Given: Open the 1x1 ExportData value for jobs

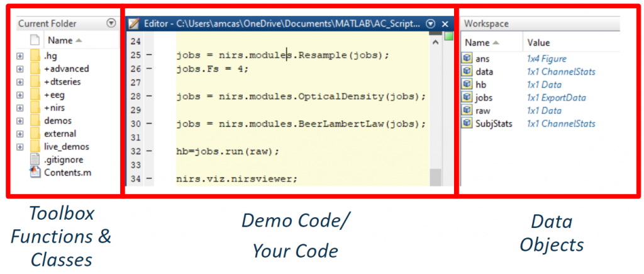Looking at the screenshot, I should pyautogui.click(x=556, y=98).
